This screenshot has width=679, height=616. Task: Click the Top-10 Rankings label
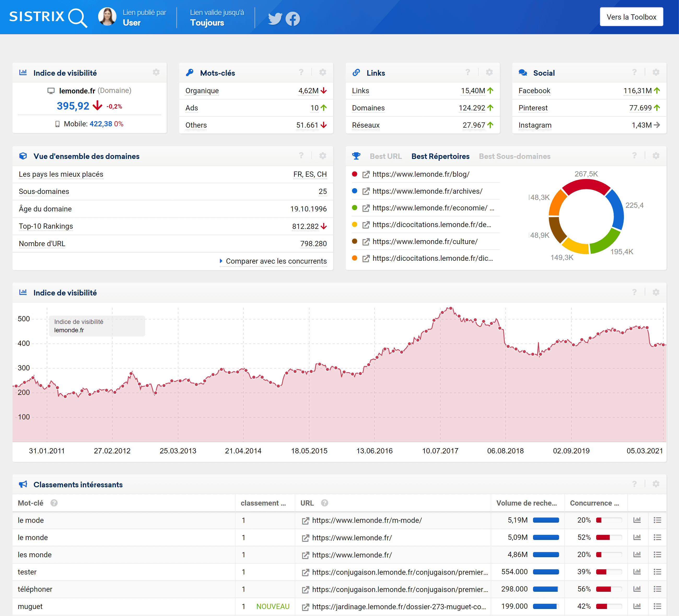[x=46, y=226]
